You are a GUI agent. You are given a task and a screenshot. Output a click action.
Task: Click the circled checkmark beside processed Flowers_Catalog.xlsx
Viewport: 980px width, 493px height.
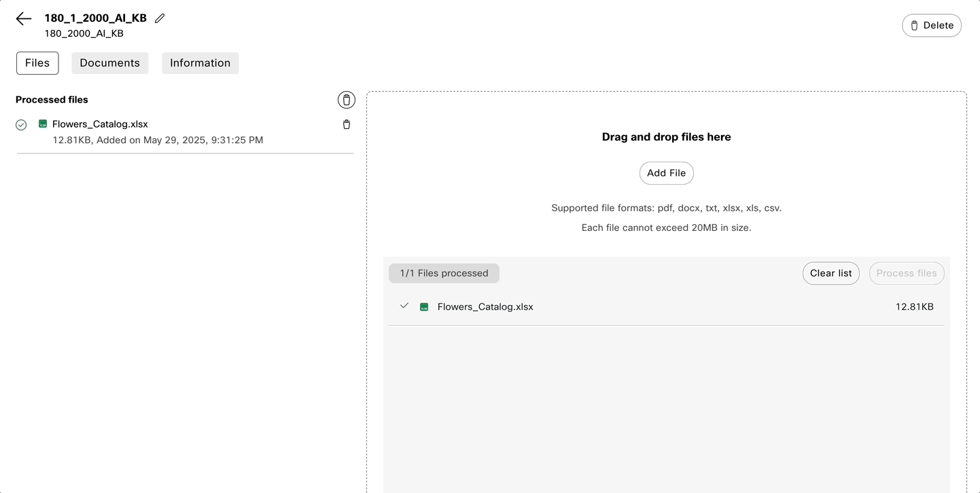pos(21,125)
